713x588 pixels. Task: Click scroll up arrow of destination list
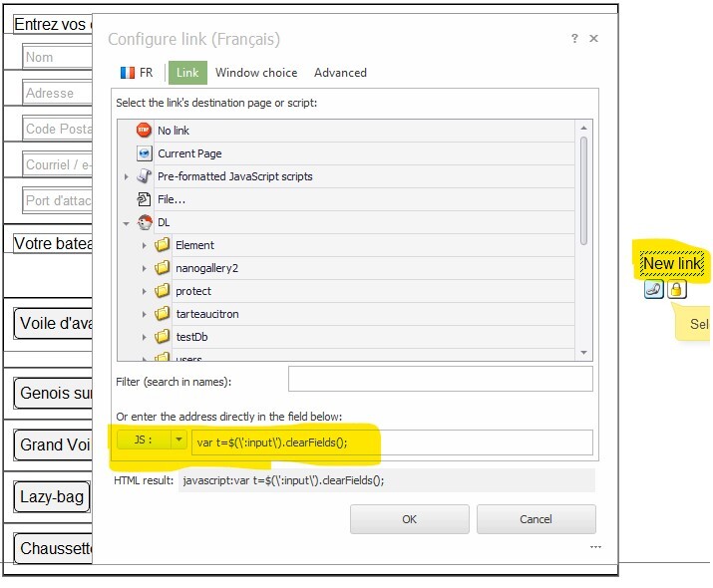click(583, 129)
